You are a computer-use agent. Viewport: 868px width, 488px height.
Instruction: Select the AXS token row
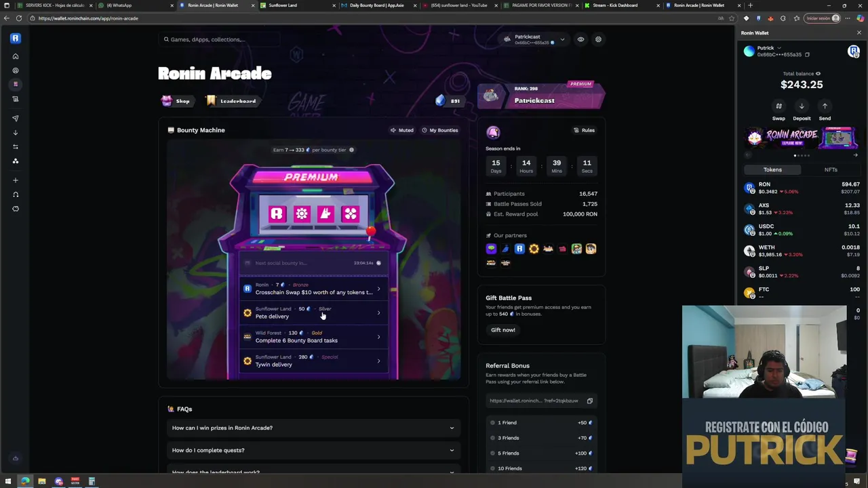802,209
